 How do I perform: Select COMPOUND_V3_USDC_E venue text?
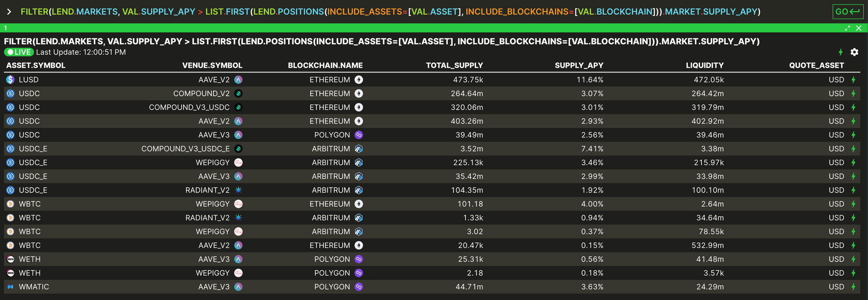(185, 149)
